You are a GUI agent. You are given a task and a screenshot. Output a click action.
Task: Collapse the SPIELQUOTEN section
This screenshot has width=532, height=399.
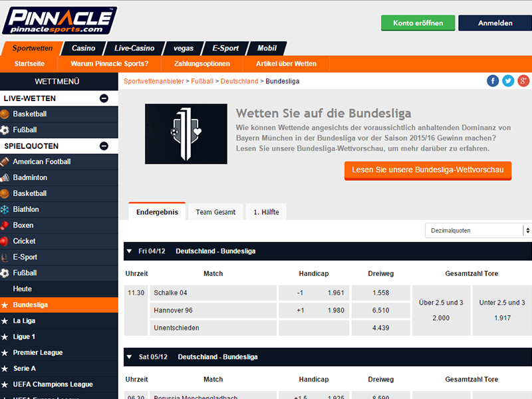tap(104, 146)
